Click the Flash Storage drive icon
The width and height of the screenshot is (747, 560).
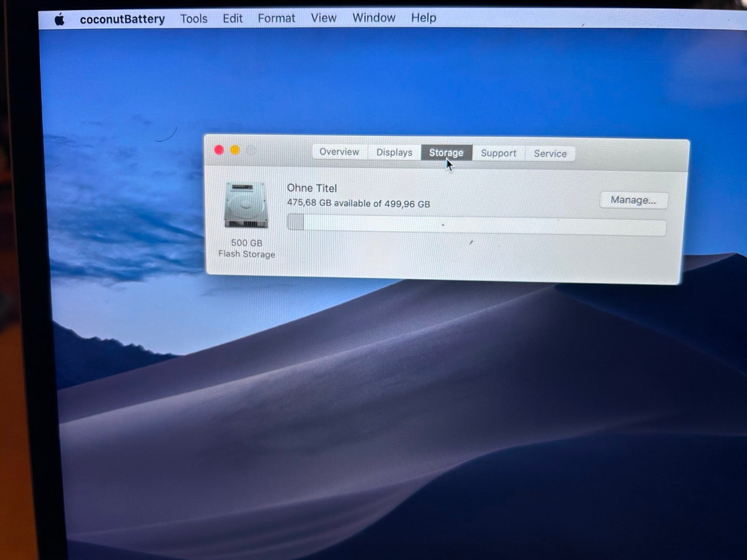[246, 205]
